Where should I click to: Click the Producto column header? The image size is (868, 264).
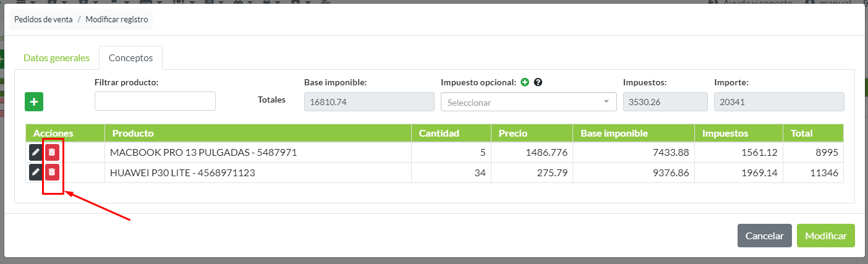coord(133,133)
